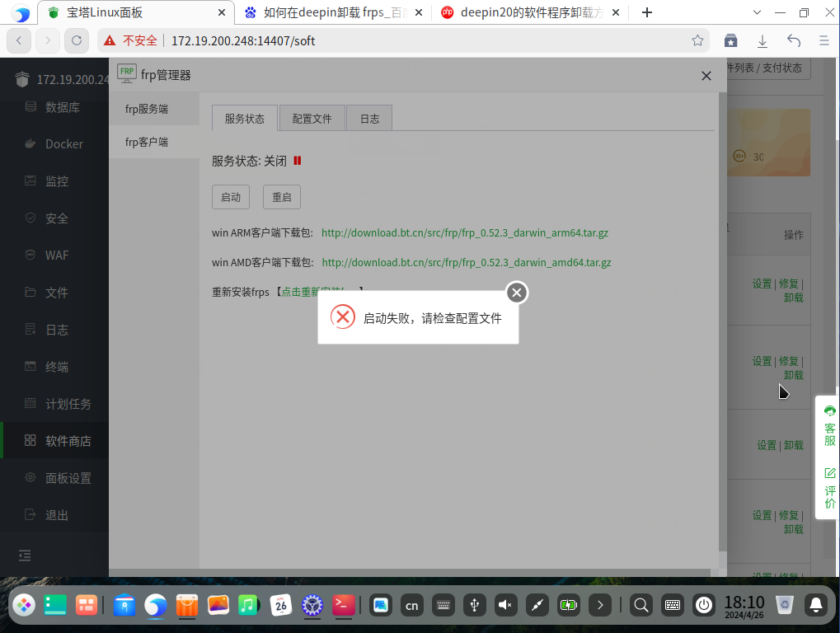Open 文件 in the sidebar
840x633 pixels.
click(x=54, y=293)
